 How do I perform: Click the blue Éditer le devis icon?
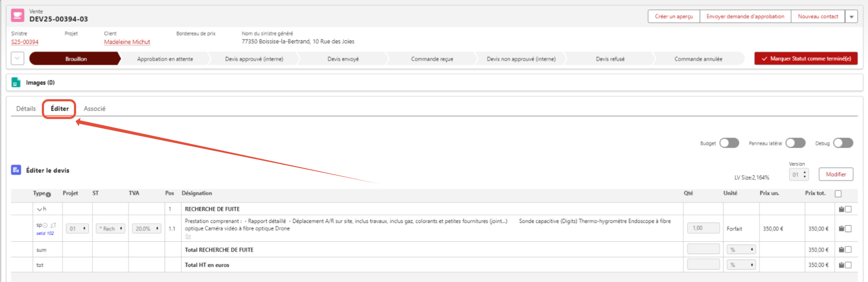click(16, 170)
